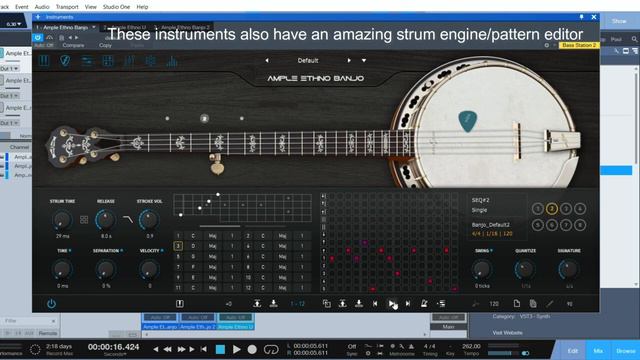Screen dimensions: 640x360
Task: Click the duplicate pattern document icon
Action: pos(533,304)
